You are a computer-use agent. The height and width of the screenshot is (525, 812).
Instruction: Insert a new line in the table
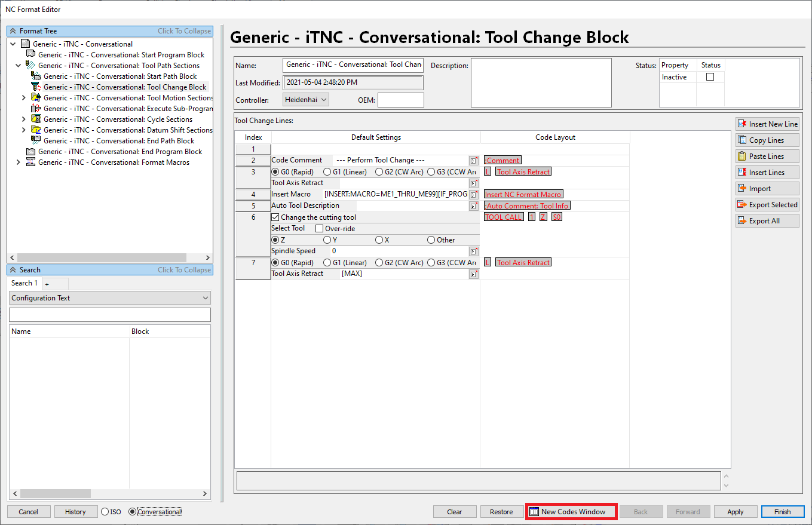767,124
